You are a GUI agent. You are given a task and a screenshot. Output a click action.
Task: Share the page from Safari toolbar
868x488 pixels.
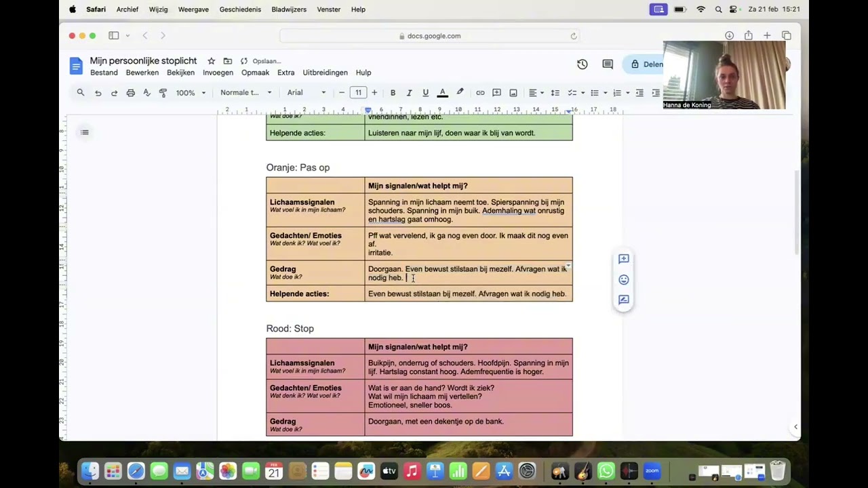click(x=748, y=36)
